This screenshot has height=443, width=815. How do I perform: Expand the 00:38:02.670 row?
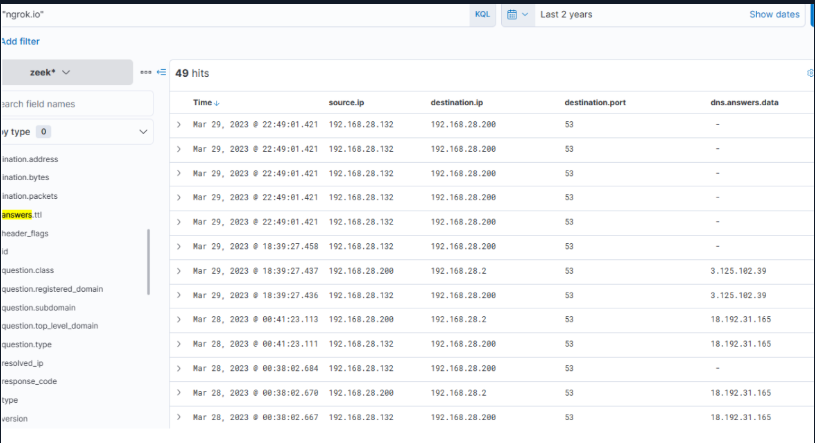point(179,393)
